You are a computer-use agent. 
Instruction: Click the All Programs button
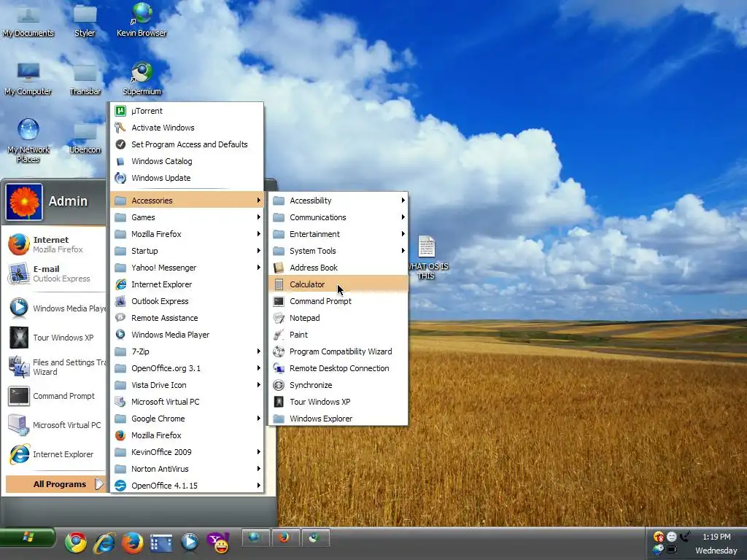pos(55,484)
